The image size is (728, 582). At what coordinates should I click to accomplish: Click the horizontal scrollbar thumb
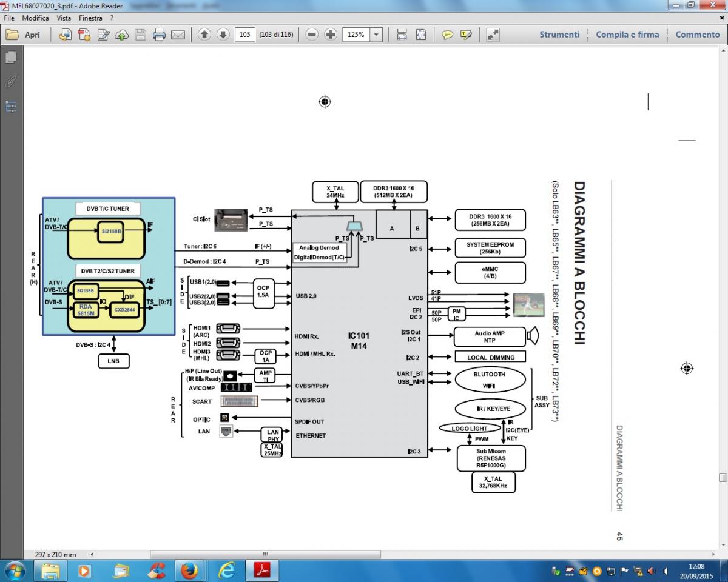pos(265,554)
